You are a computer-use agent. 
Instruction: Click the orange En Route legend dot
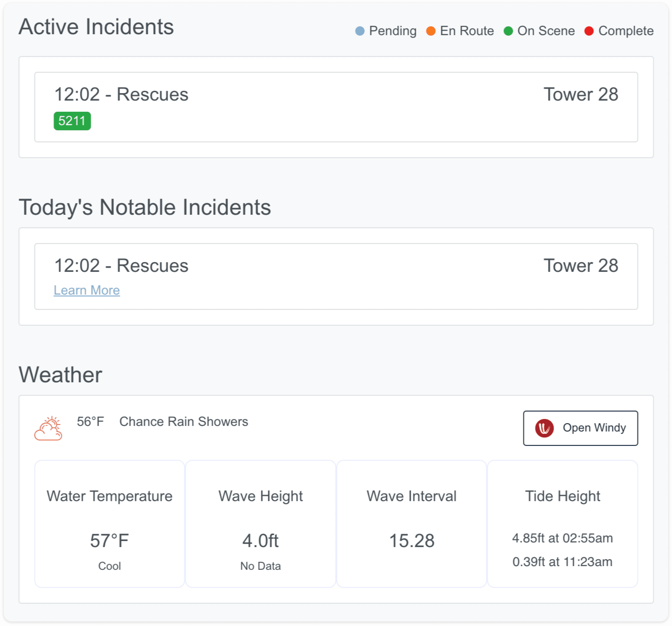(x=431, y=31)
